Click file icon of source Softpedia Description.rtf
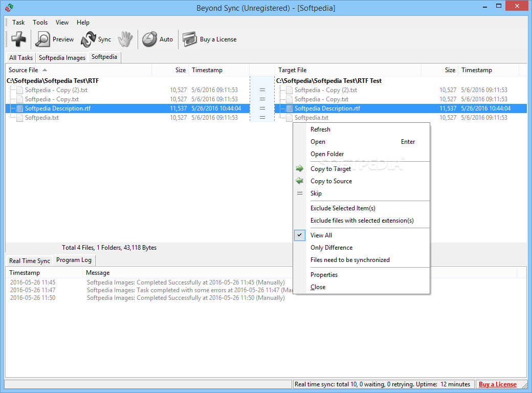This screenshot has height=393, width=532. [19, 108]
